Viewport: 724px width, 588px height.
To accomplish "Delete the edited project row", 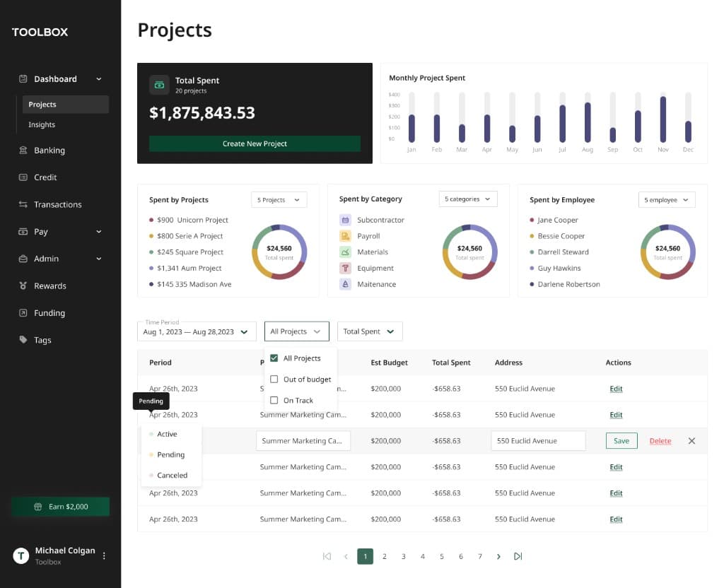I will pos(660,440).
